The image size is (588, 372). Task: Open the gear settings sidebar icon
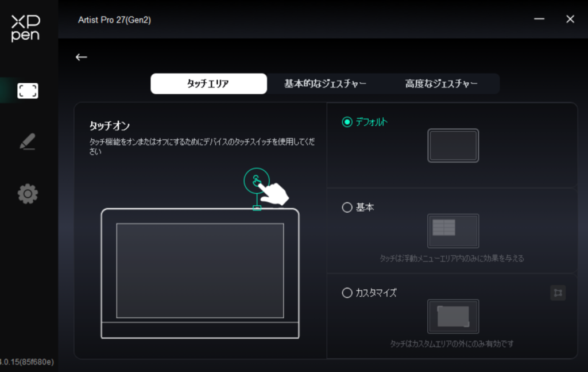[x=28, y=194]
